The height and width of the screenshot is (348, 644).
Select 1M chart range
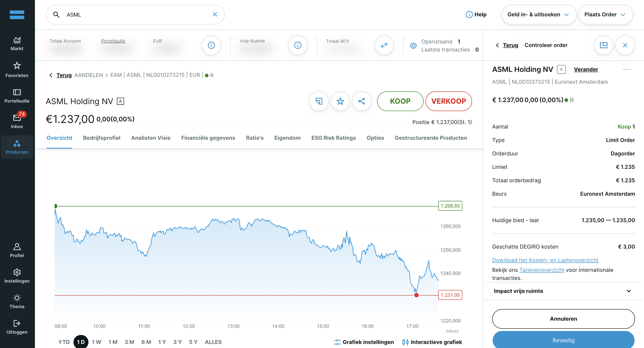113,342
